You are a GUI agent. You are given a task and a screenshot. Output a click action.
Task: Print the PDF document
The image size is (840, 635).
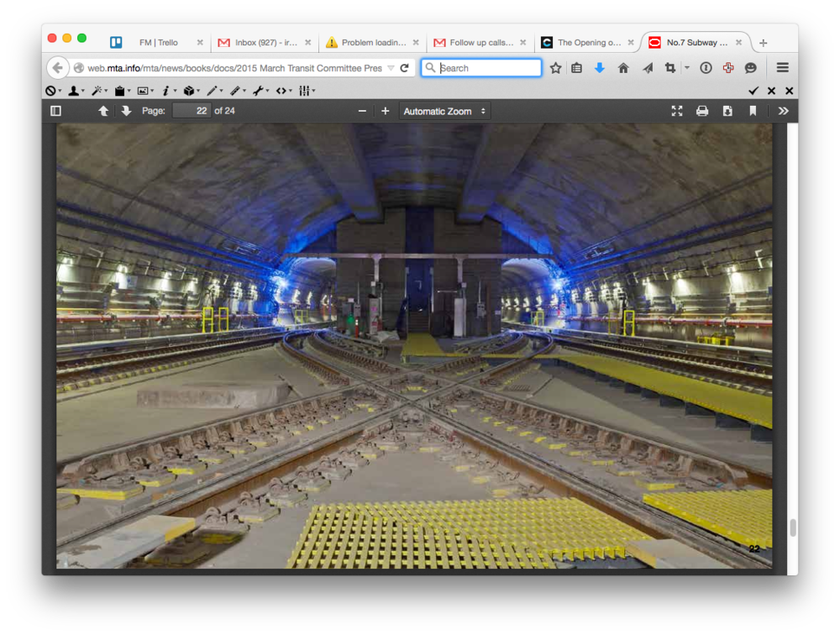[x=702, y=110]
